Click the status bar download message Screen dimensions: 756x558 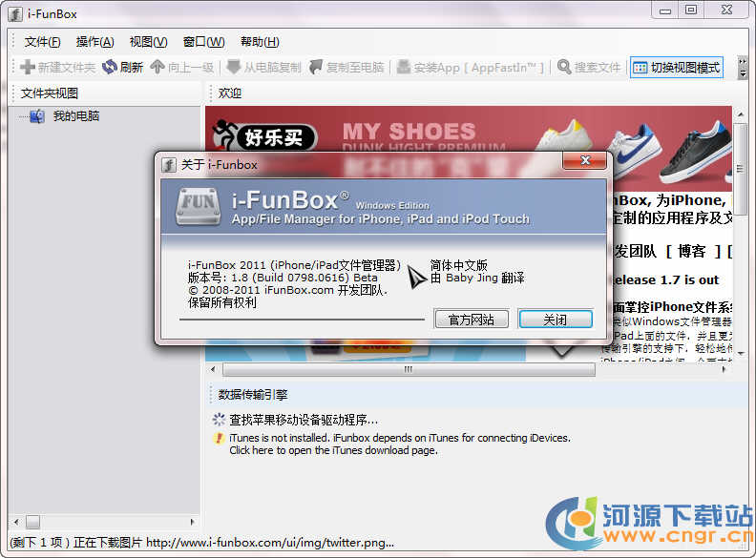click(x=202, y=543)
